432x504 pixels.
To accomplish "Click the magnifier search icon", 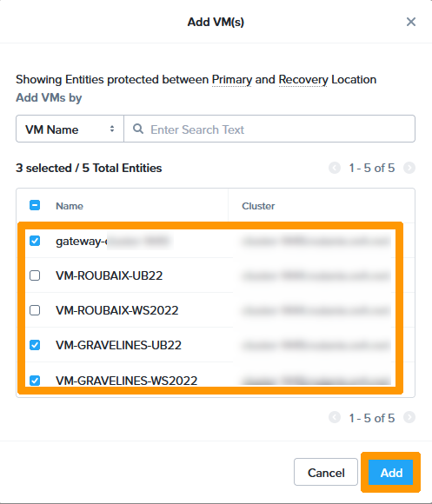I will click(x=138, y=129).
